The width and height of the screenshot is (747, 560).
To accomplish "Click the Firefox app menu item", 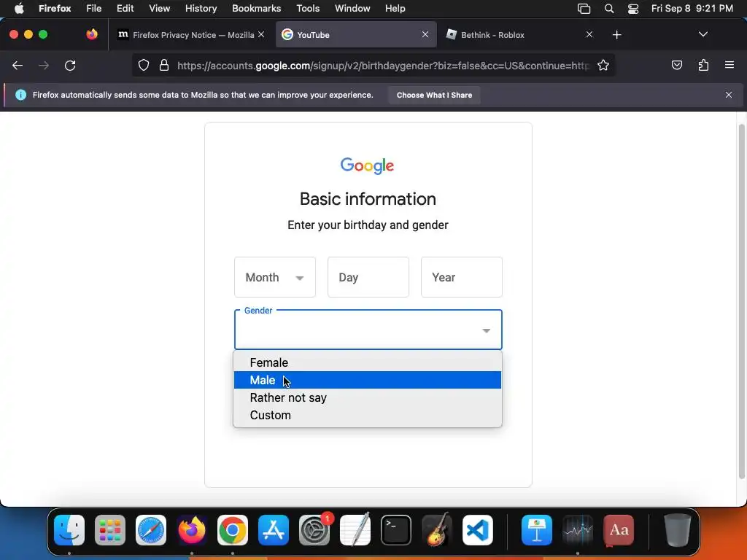I will 55,9.
